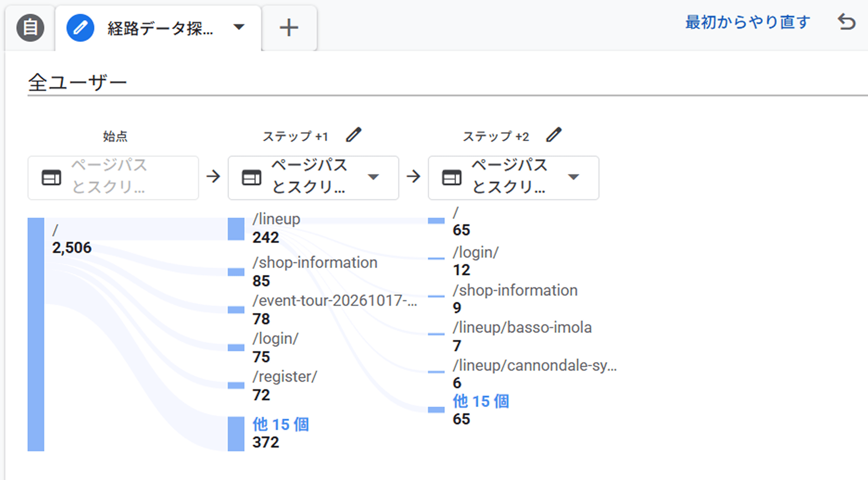Select /shop-information node with 85
This screenshot has width=868, height=480.
(x=236, y=272)
